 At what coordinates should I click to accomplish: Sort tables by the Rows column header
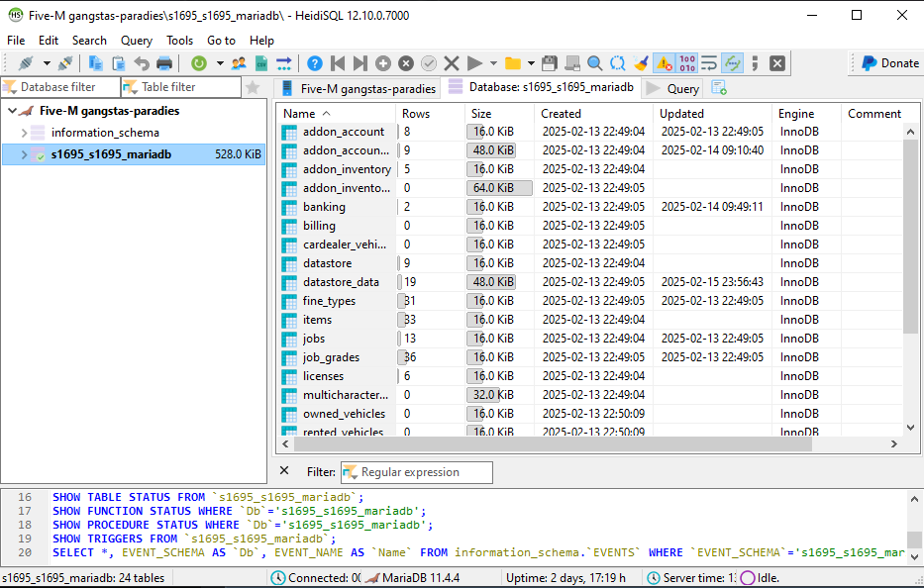tap(416, 114)
